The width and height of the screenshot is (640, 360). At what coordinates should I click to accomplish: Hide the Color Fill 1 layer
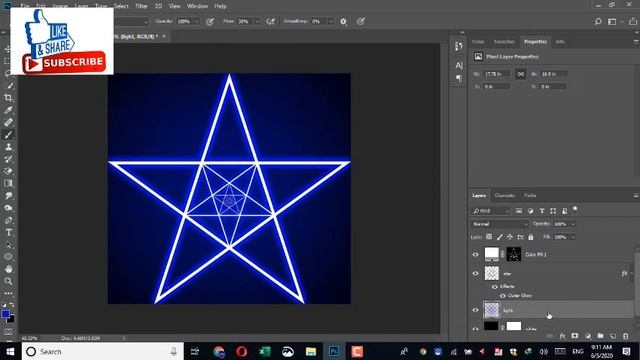click(476, 254)
